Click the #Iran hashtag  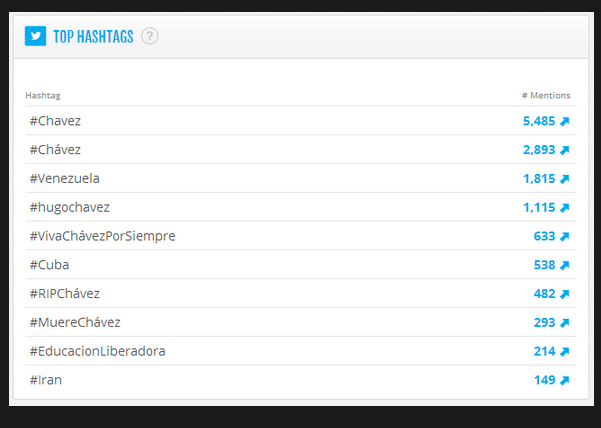tap(47, 380)
